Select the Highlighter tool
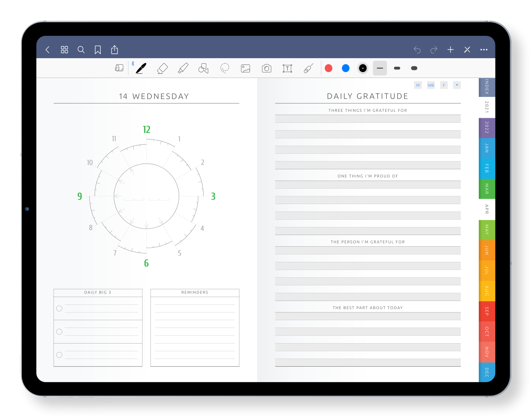 (x=183, y=68)
